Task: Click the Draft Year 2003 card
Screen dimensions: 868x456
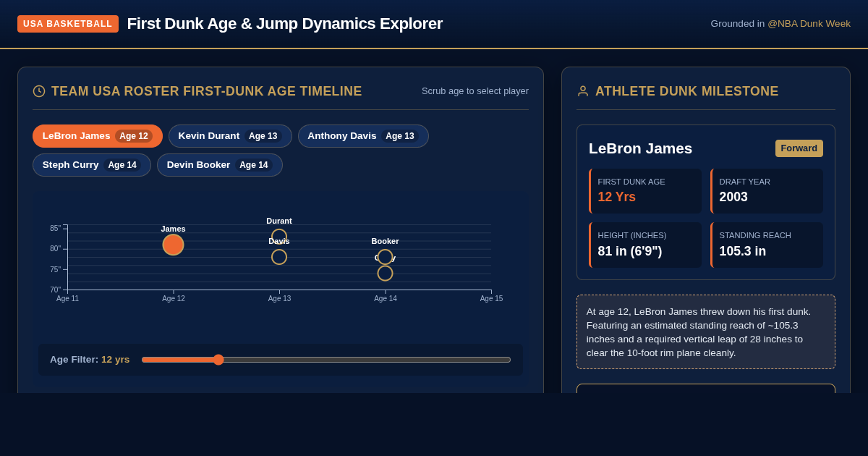Action: point(767,191)
